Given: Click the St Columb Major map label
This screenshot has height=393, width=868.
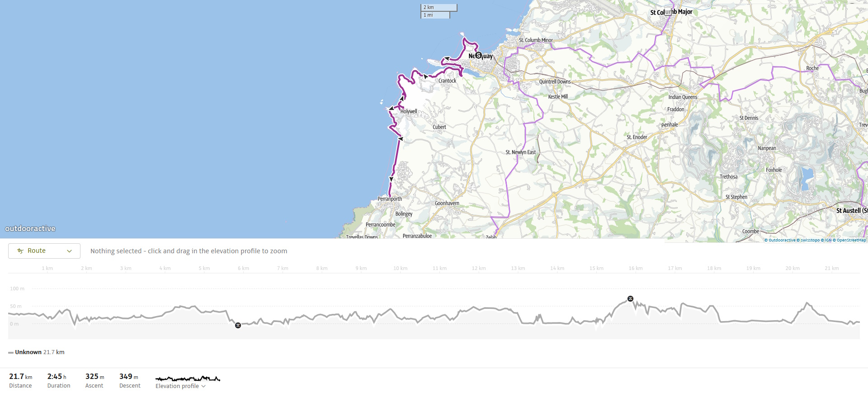Looking at the screenshot, I should [x=671, y=12].
